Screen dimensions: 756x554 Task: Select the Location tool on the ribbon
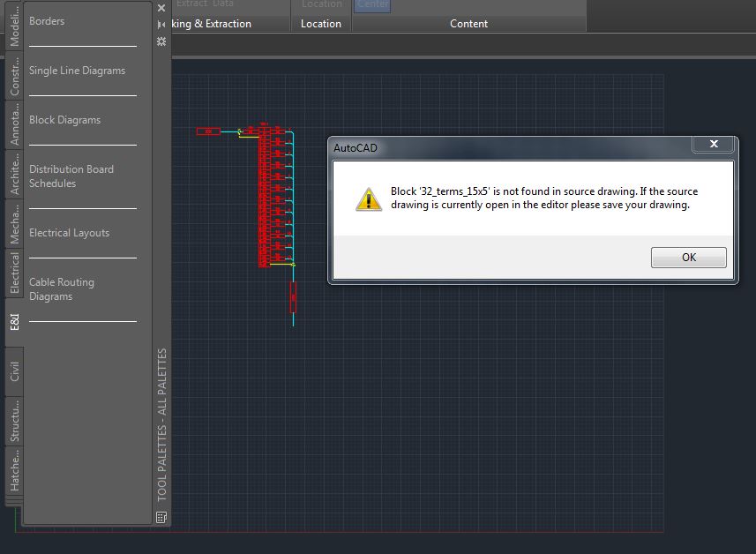[321, 4]
